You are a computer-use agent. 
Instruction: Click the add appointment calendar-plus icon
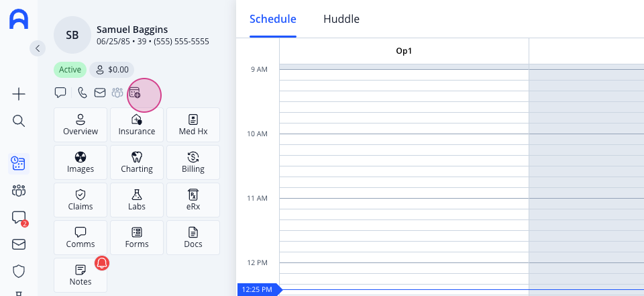click(135, 93)
